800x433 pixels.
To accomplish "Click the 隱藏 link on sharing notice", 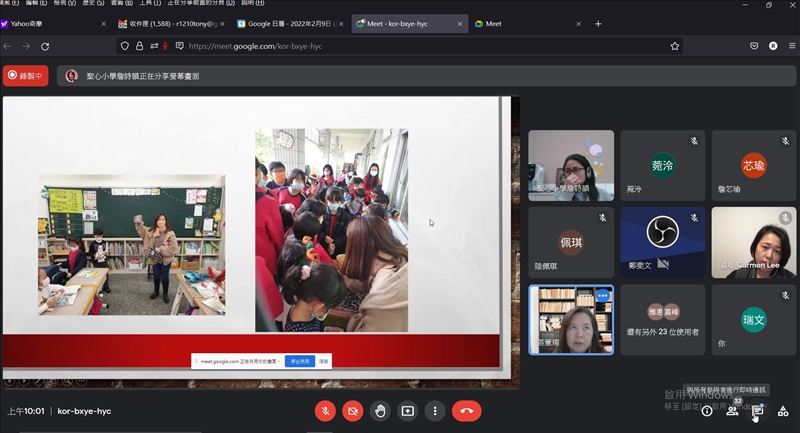I will pyautogui.click(x=323, y=361).
